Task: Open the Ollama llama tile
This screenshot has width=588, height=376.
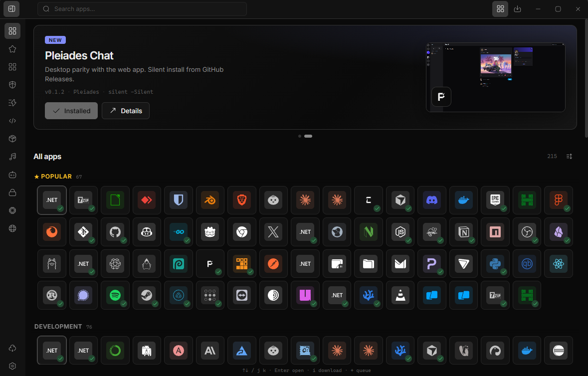Action: tap(52, 264)
